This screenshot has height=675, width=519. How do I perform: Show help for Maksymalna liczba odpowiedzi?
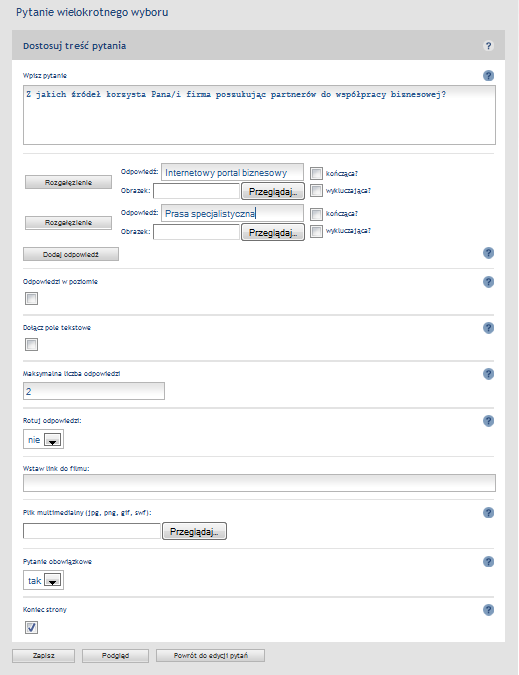(488, 374)
